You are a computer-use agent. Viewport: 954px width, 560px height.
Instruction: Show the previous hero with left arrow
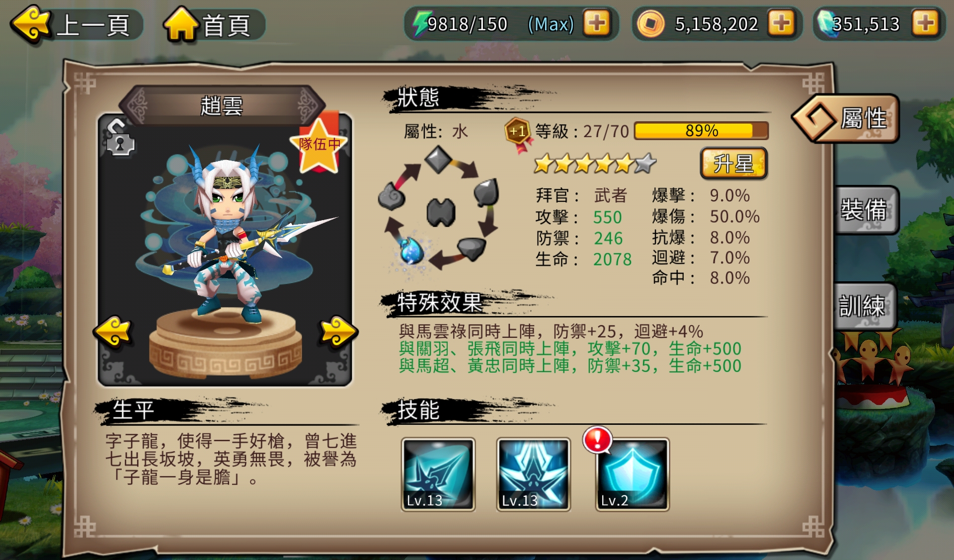click(113, 331)
